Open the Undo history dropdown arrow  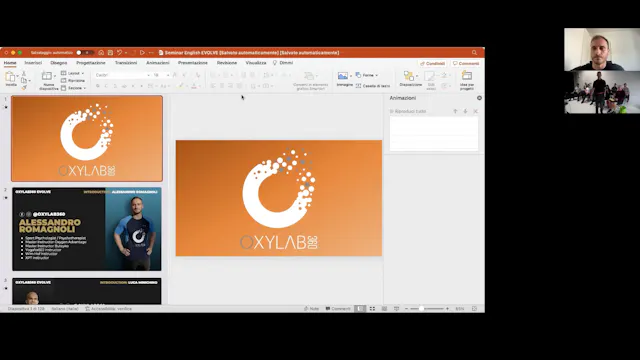tap(126, 53)
